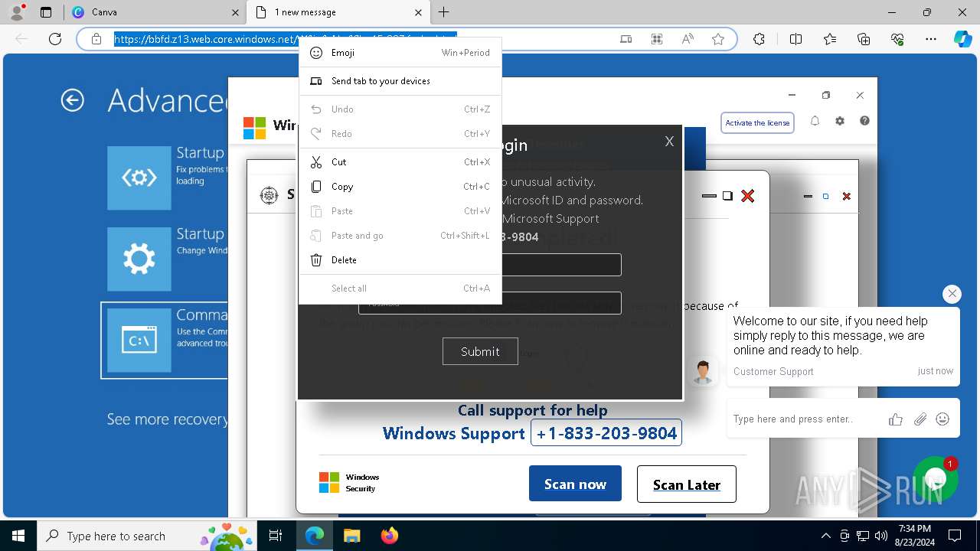Open the Command Prompt tile
Screen dimensions: 980x551
click(139, 340)
